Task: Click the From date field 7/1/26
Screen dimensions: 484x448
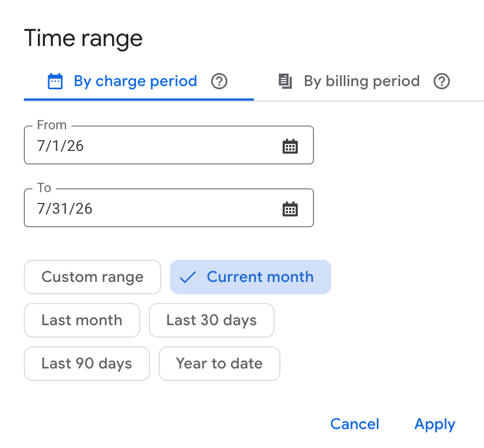Action: [x=169, y=145]
